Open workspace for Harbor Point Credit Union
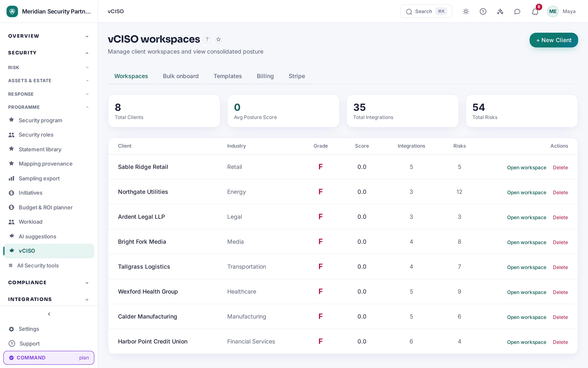 (x=527, y=342)
